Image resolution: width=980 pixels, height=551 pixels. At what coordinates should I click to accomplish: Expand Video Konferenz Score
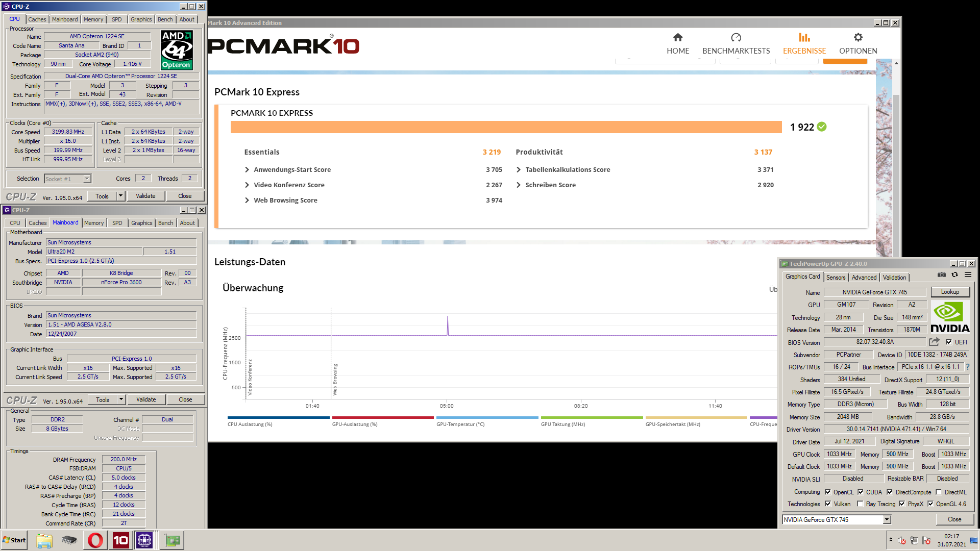click(x=247, y=185)
